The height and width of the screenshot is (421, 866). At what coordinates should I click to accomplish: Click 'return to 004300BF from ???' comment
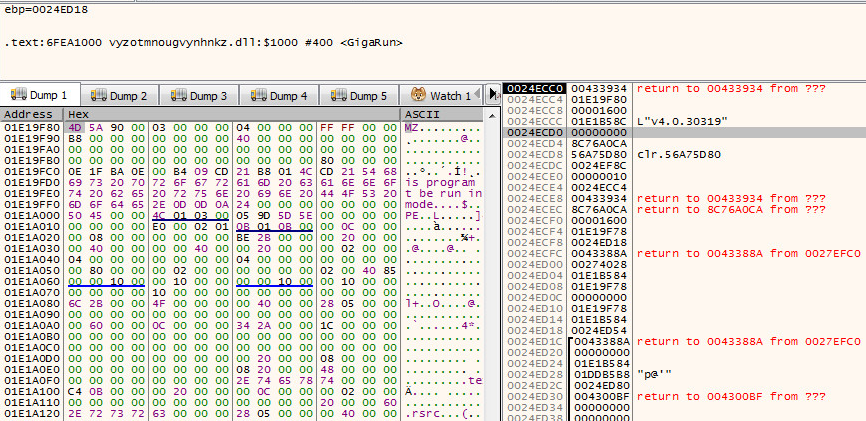pos(731,397)
